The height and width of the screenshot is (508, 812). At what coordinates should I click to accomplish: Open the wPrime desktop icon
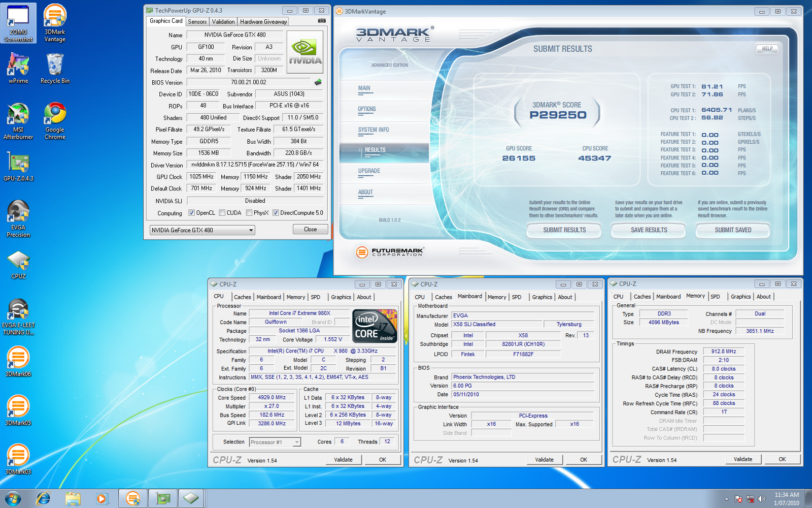point(18,68)
